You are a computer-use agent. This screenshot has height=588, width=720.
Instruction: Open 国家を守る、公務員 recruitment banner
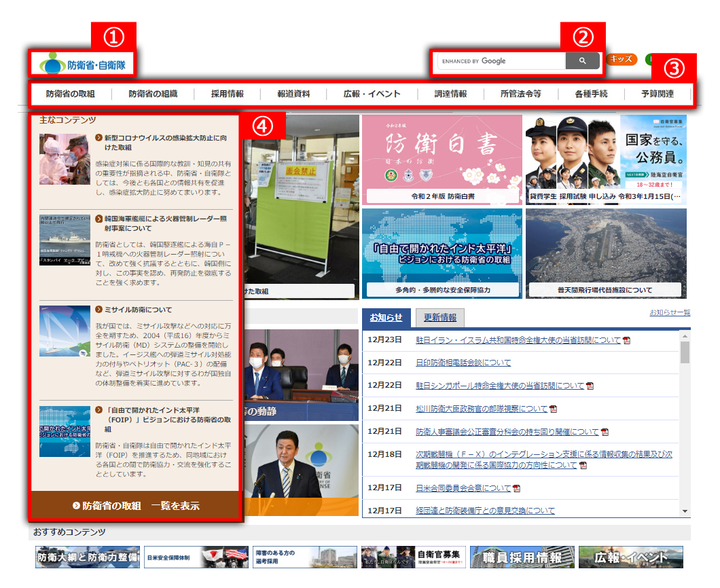pos(606,160)
